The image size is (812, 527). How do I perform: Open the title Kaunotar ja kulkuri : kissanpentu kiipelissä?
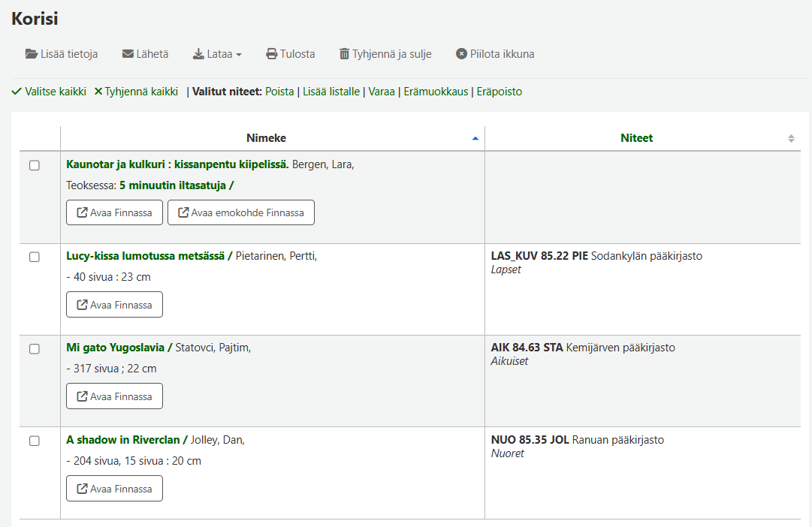[x=177, y=164]
